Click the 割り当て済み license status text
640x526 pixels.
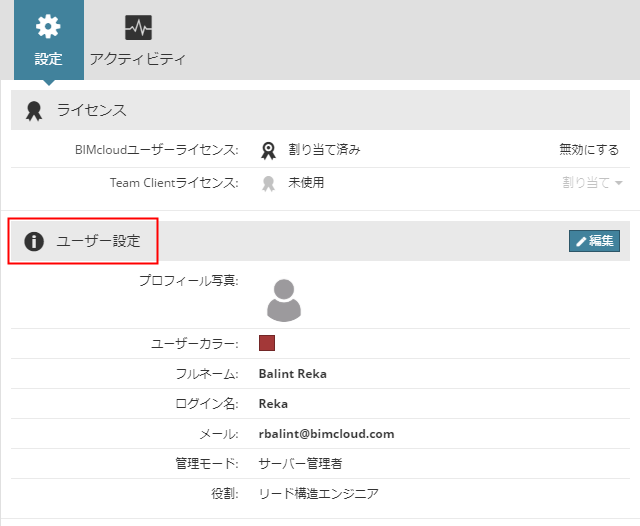[x=324, y=150]
